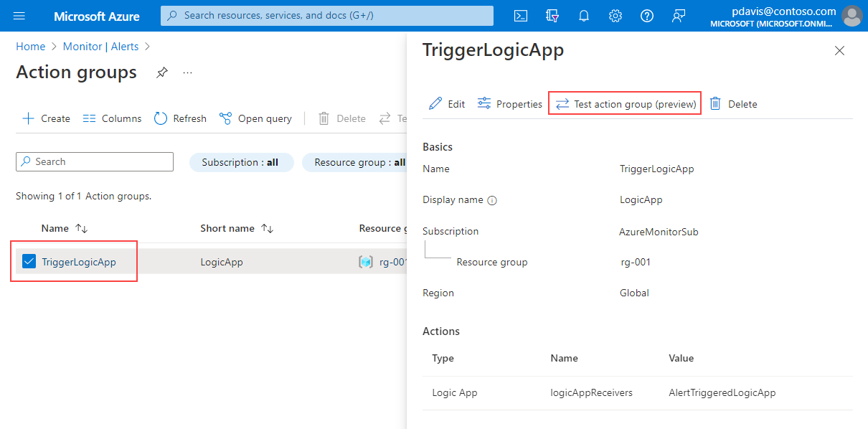
Task: Click Open query
Action: point(255,118)
